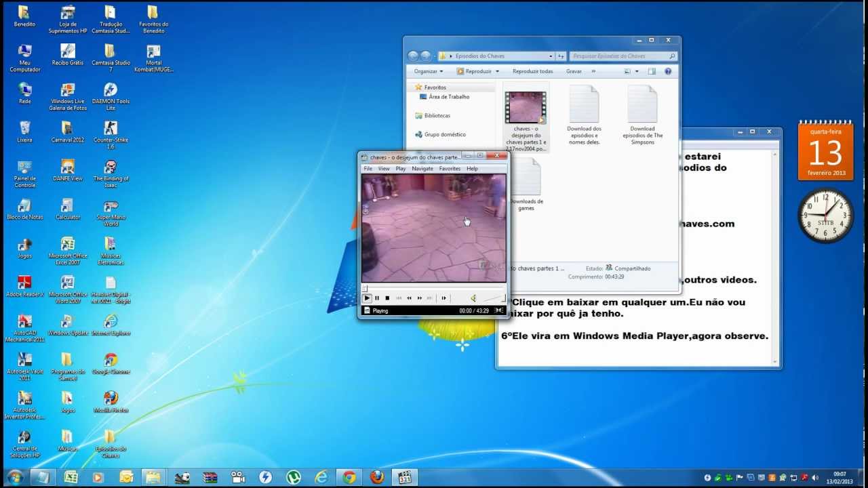The image size is (868, 488).
Task: Click the Play button in media player
Action: 367,298
